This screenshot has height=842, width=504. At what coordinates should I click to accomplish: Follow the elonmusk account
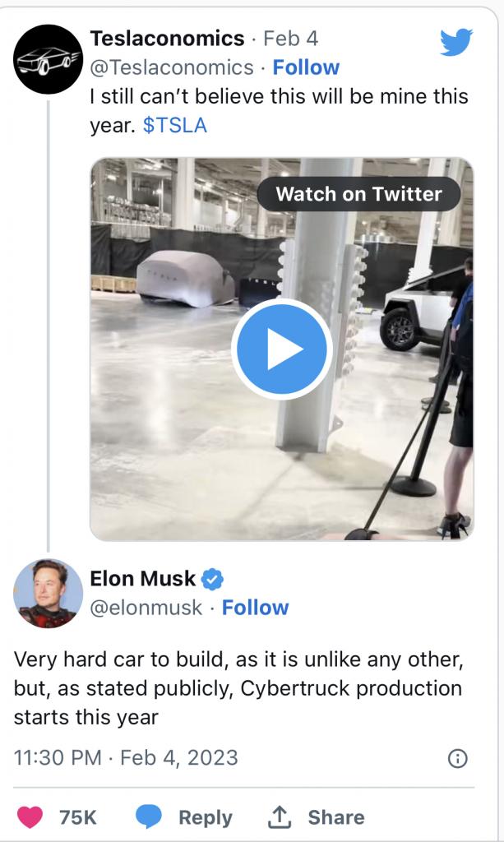255,608
